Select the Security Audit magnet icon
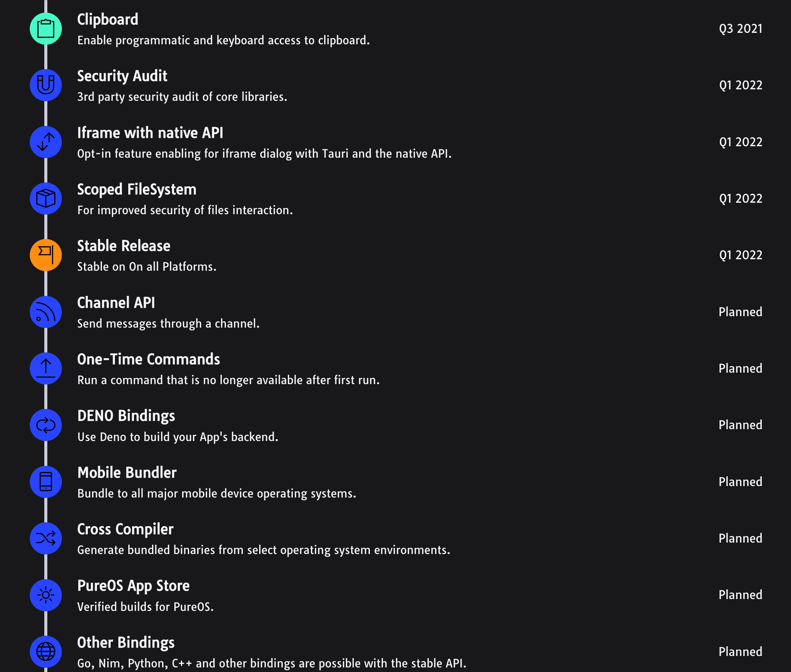 [x=45, y=85]
